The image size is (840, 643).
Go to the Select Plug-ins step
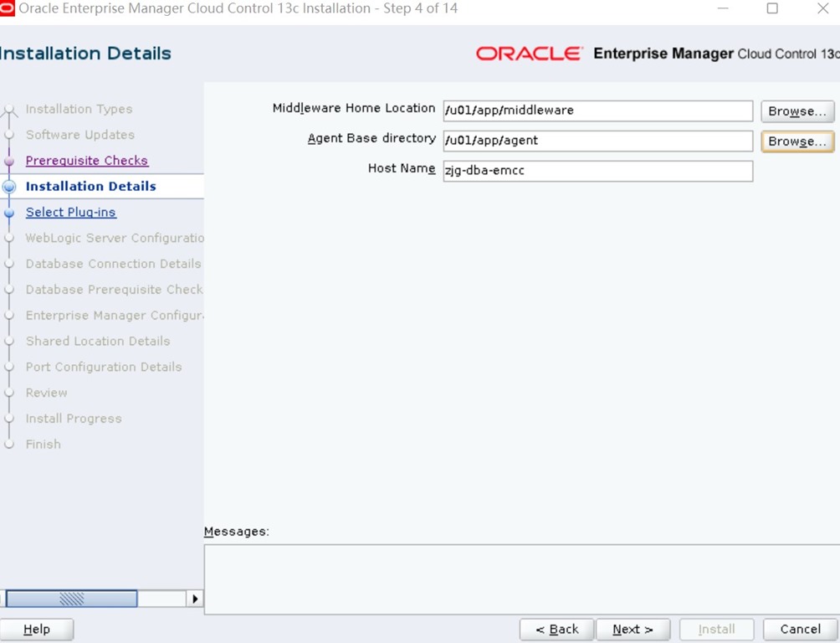tap(71, 212)
